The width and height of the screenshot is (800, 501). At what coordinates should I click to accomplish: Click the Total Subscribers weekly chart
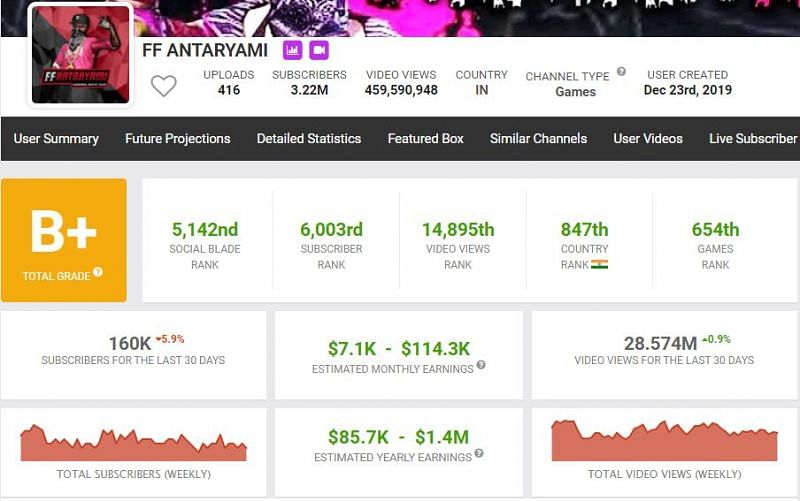134,444
